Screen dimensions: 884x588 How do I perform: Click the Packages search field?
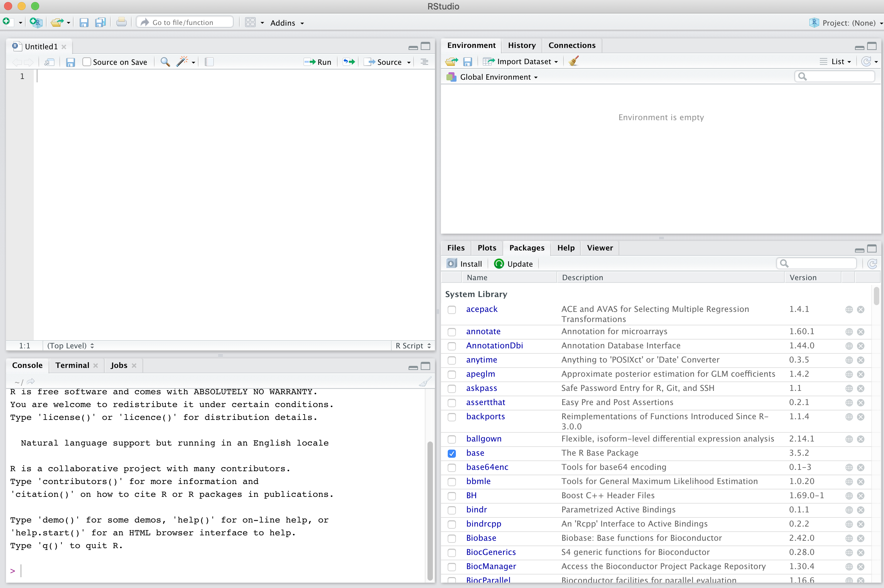(816, 264)
